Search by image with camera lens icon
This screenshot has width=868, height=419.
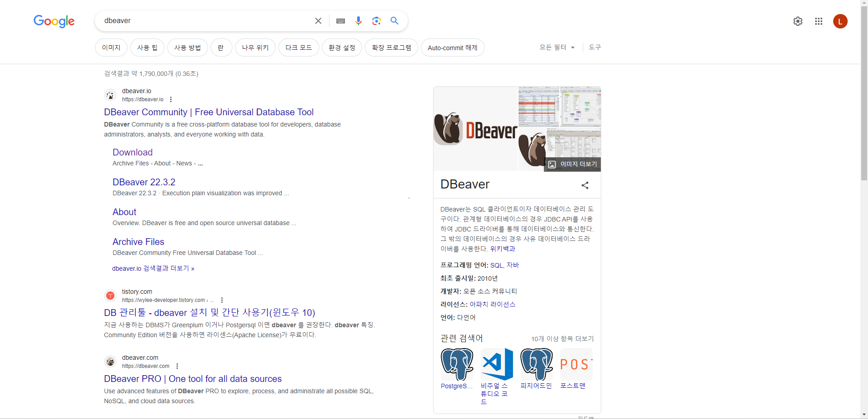click(377, 21)
